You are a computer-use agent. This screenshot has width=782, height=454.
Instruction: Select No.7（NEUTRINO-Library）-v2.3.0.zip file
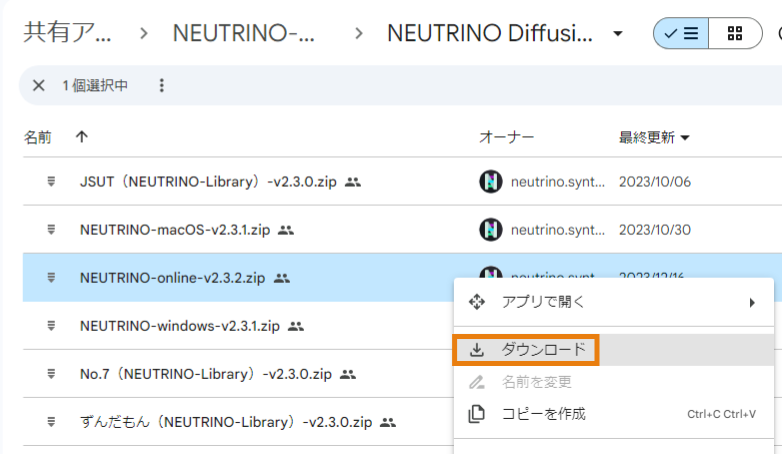pyautogui.click(x=205, y=374)
